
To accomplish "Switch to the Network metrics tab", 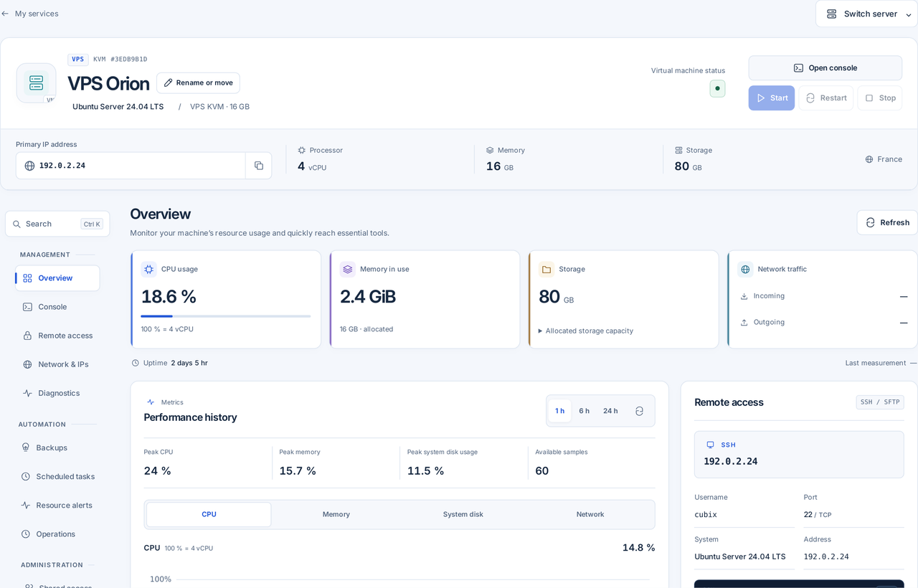I will coord(590,515).
